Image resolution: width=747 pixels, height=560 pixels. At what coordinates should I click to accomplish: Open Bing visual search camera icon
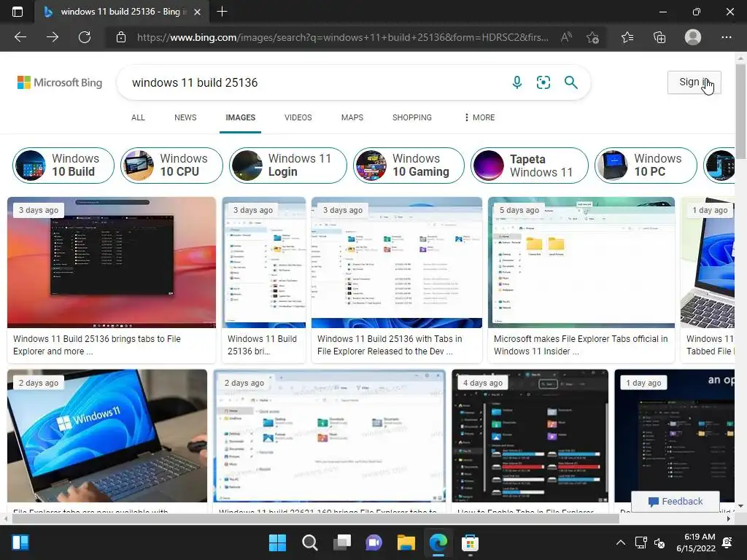point(543,82)
